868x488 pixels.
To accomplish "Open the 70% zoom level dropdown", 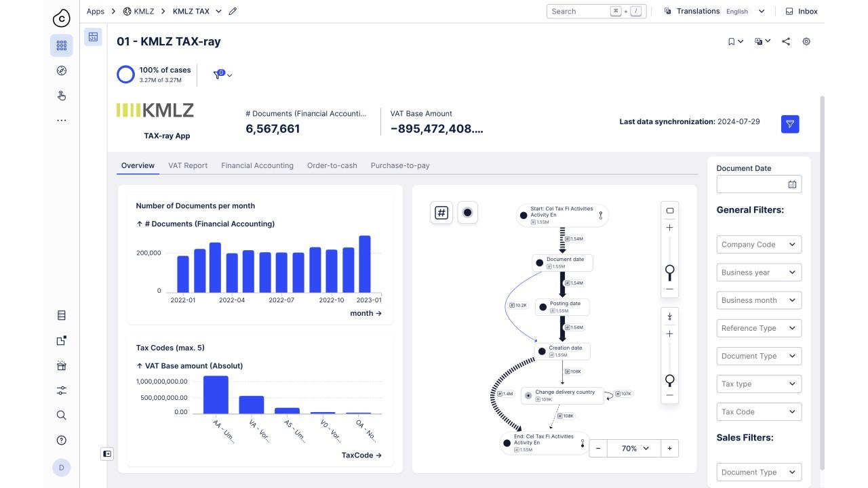I will pyautogui.click(x=635, y=449).
